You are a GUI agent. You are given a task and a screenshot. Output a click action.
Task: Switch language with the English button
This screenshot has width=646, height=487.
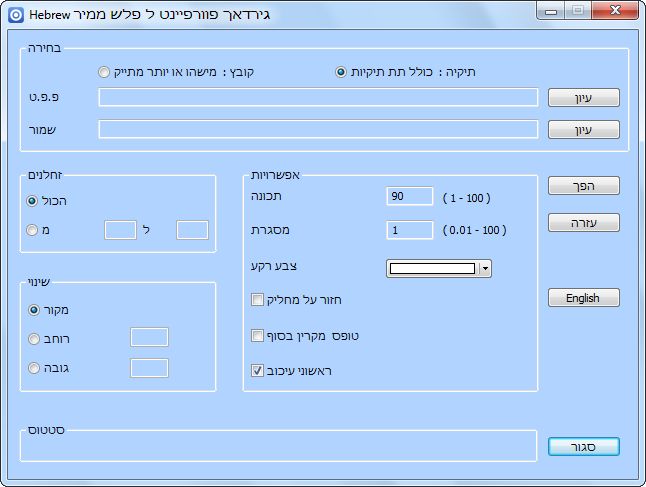click(583, 298)
